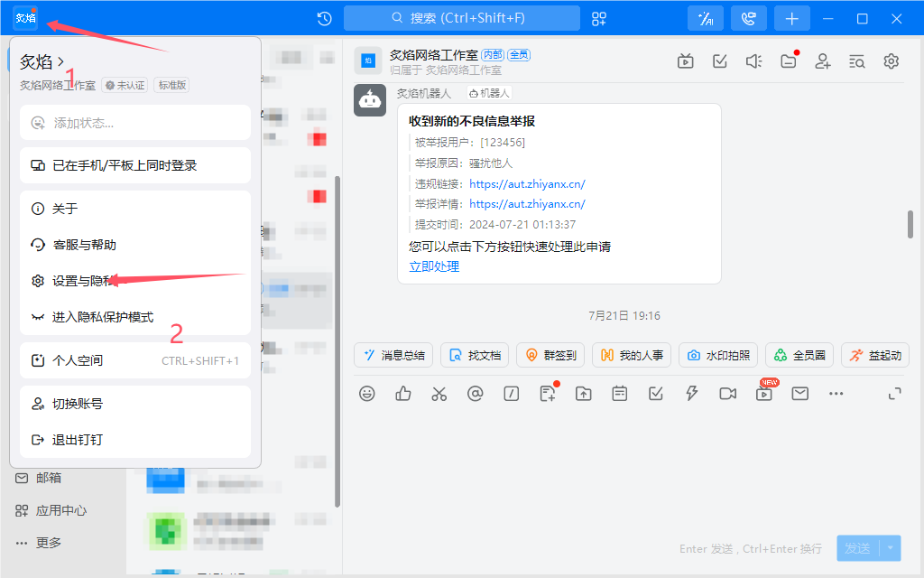Start video meeting camera icon
Viewport: 924px width, 578px height.
click(728, 394)
